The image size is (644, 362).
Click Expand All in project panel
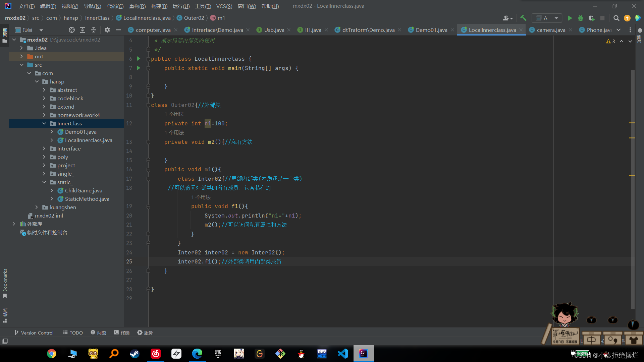(83, 30)
